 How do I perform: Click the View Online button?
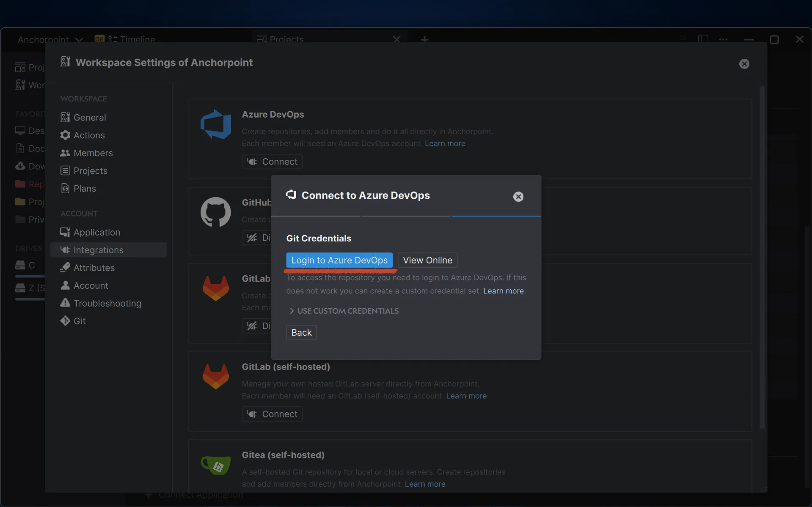[x=427, y=260]
